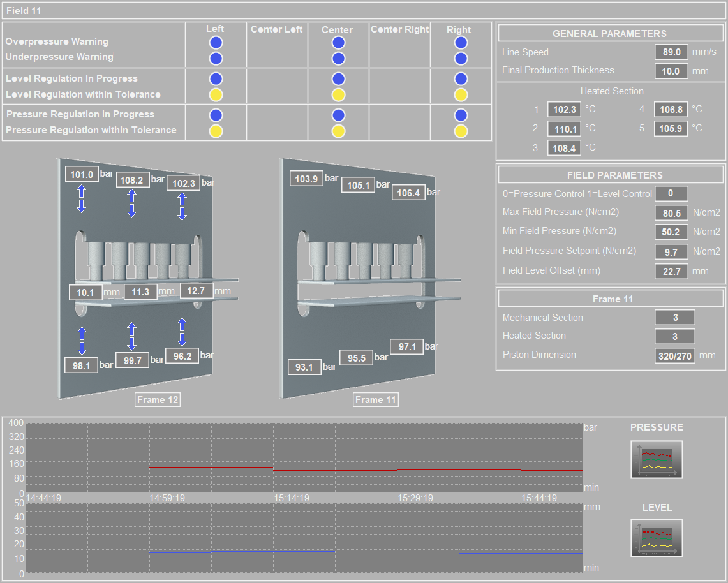Click the Center Underpressure Warning indicator
This screenshot has height=583, width=728.
tap(338, 59)
